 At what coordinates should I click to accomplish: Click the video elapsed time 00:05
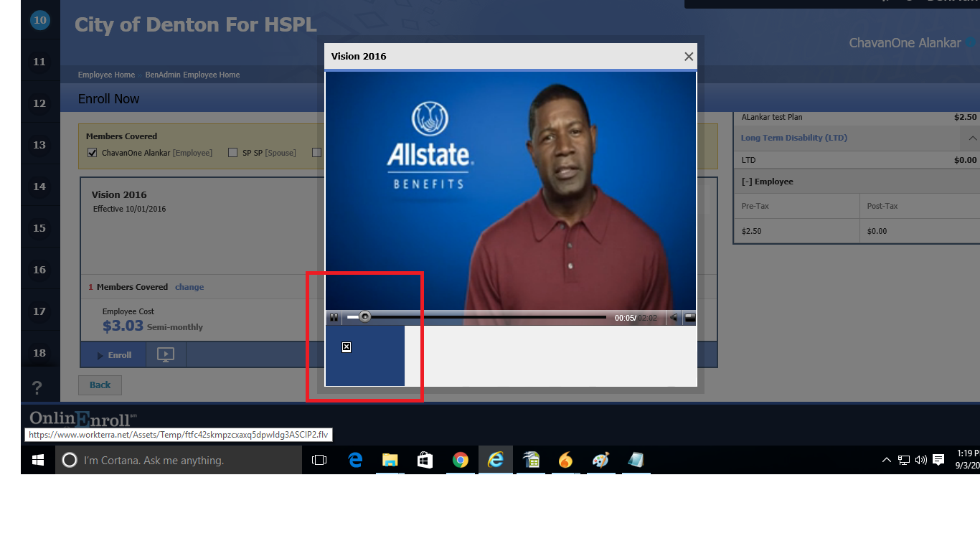pos(624,318)
